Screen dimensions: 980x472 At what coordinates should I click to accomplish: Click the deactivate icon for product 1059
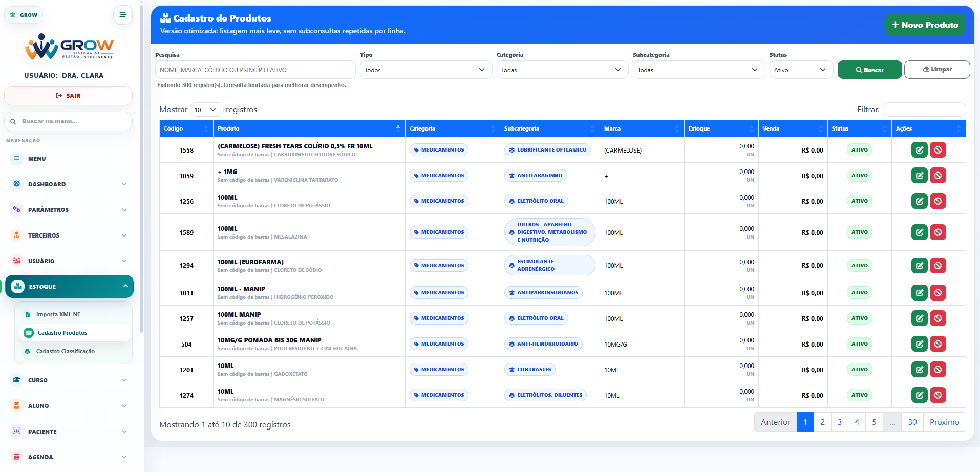click(938, 176)
